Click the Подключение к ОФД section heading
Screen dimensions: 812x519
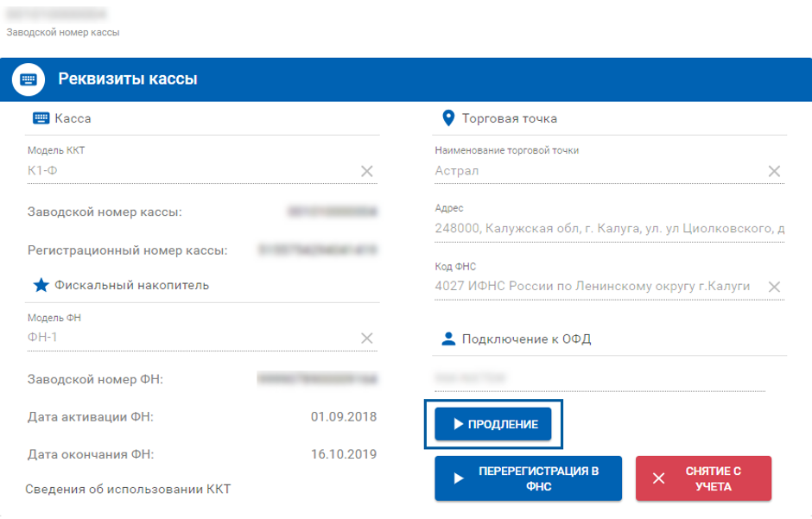click(527, 339)
